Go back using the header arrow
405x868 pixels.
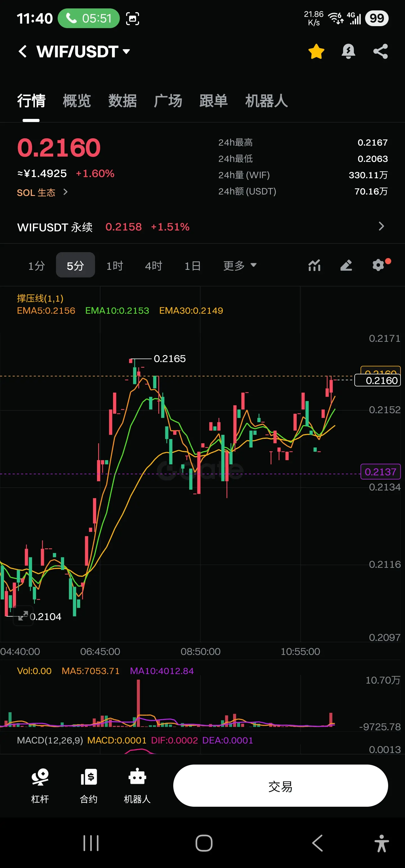tap(22, 51)
